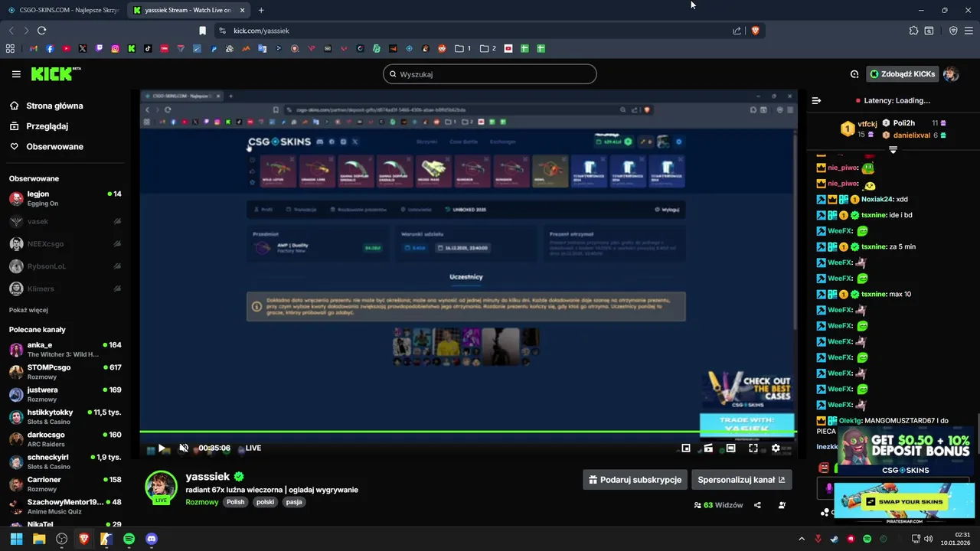
Task: Open the Facebook bookmark
Action: pos(50,48)
